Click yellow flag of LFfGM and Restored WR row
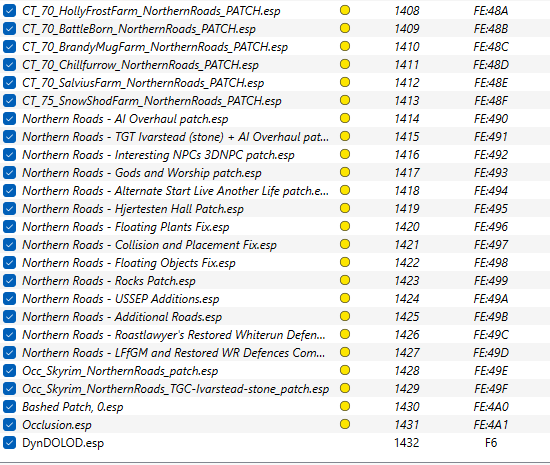 [x=345, y=352]
